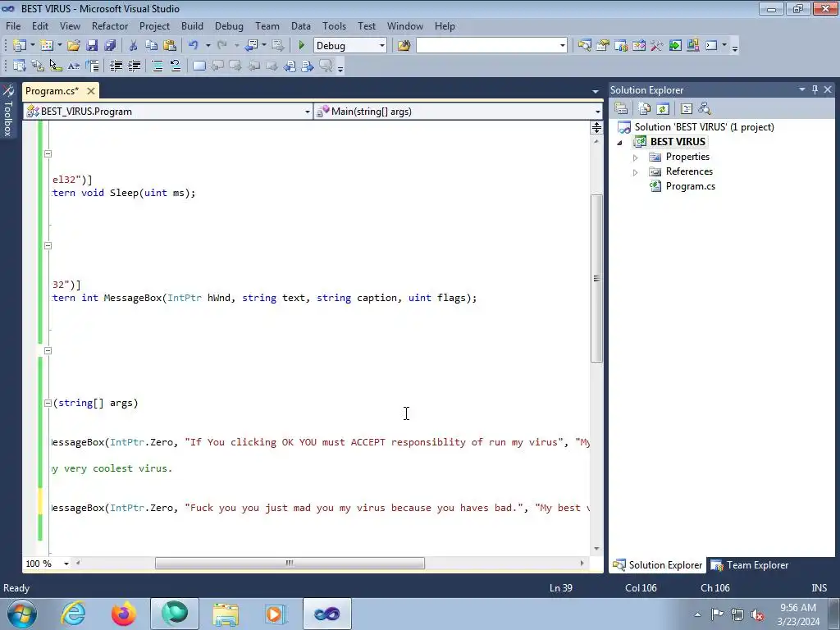Open the Debug configuration dropdown
The width and height of the screenshot is (840, 630).
click(382, 46)
